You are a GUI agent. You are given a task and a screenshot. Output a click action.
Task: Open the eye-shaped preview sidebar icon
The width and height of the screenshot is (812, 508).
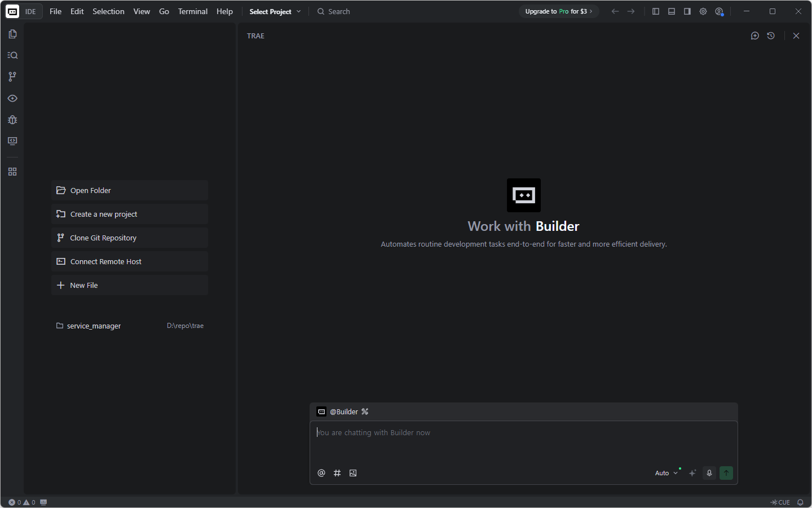12,98
